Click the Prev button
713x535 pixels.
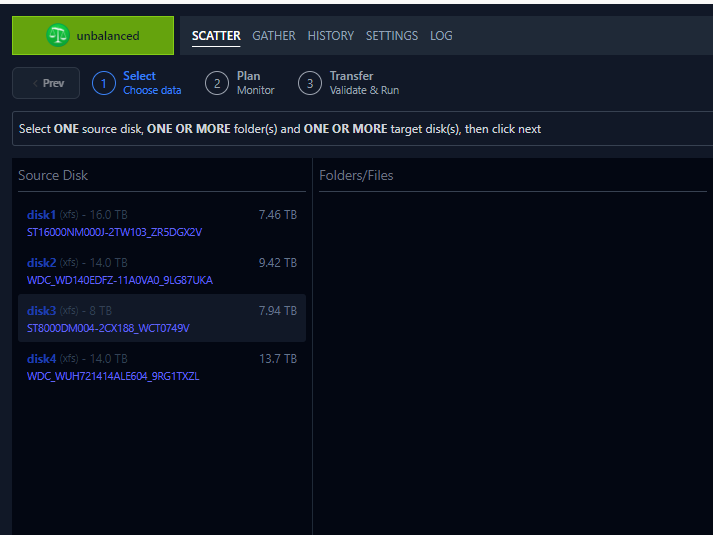click(46, 83)
